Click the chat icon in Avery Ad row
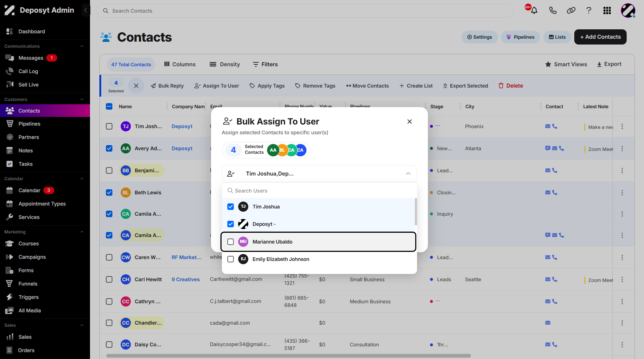Viewport: 644px width, 359px height. point(548,148)
